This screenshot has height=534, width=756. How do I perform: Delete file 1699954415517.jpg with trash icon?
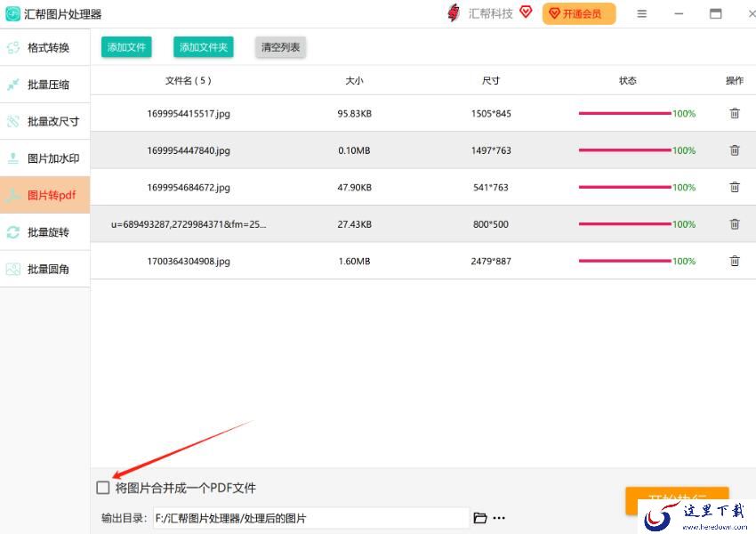click(x=735, y=113)
